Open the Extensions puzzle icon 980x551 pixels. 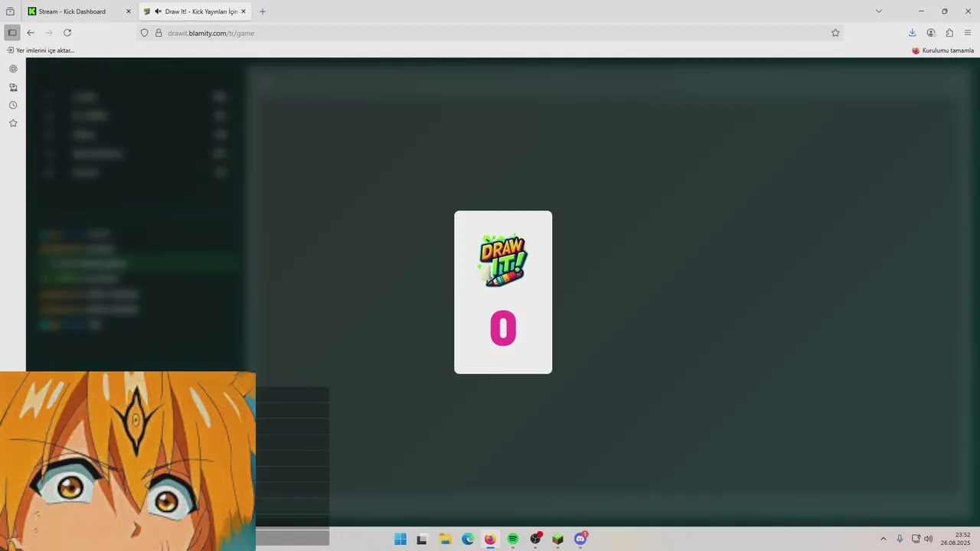click(949, 33)
